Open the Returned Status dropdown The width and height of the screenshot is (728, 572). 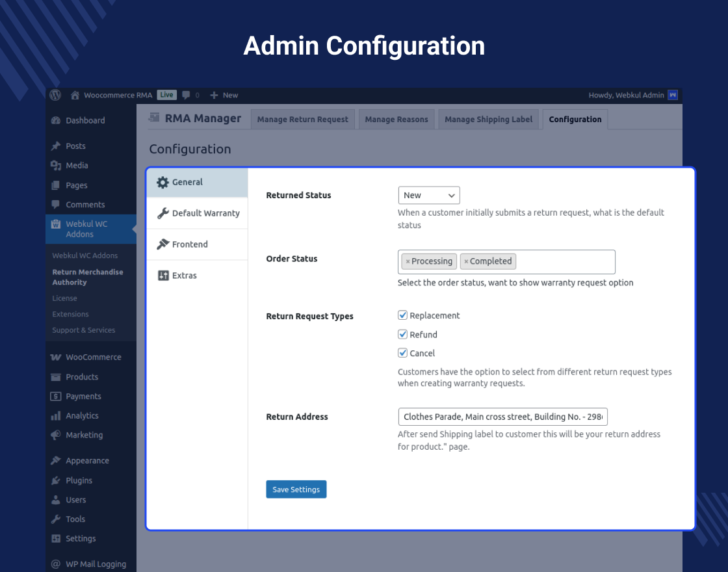tap(429, 196)
